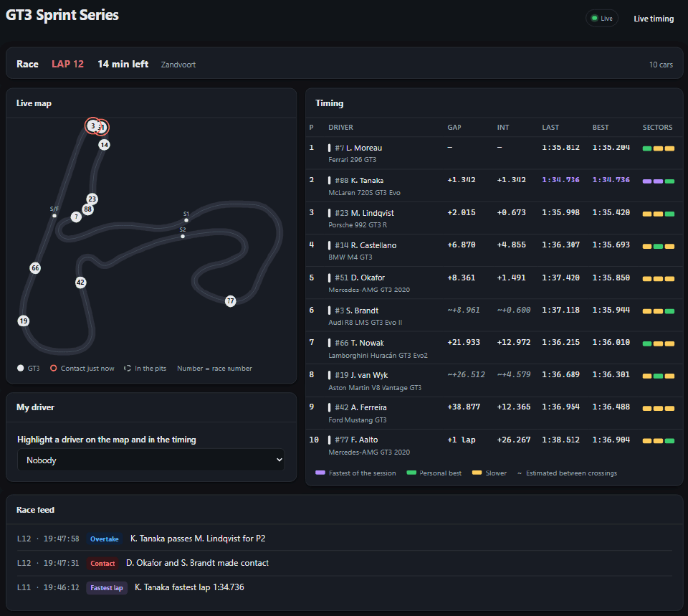The width and height of the screenshot is (688, 616).
Task: Click the LAST column header
Action: [x=550, y=128]
